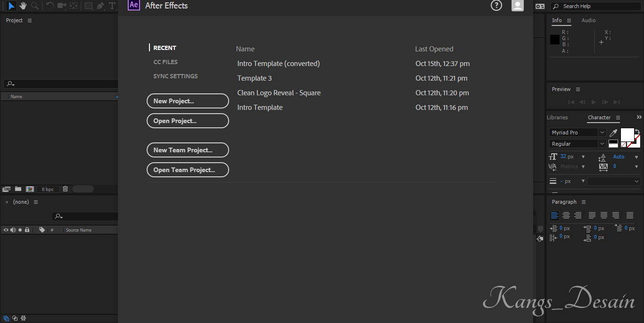
Task: Open the stroke width dropdown arrow
Action: pyautogui.click(x=583, y=181)
